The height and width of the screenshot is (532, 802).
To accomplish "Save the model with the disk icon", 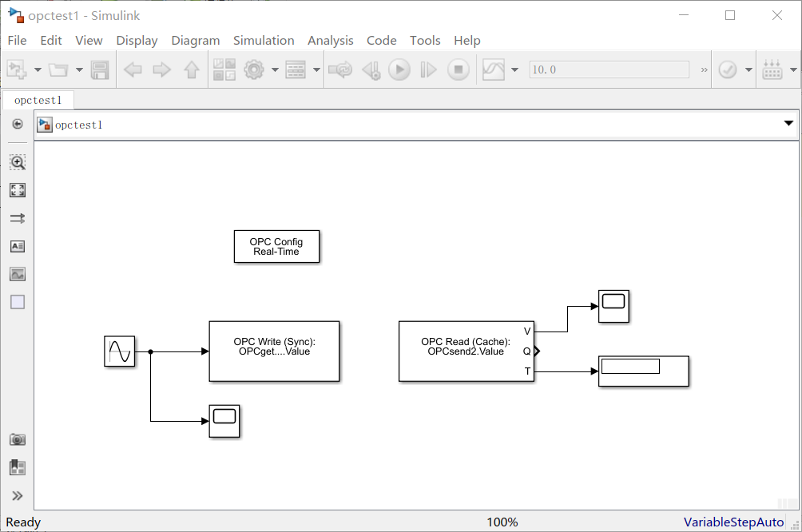I will click(100, 69).
